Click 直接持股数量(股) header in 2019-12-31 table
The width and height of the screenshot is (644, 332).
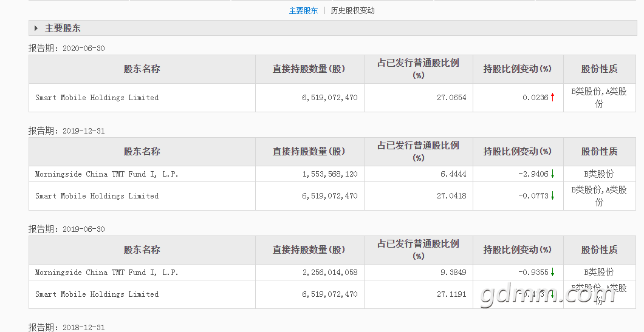click(x=309, y=151)
